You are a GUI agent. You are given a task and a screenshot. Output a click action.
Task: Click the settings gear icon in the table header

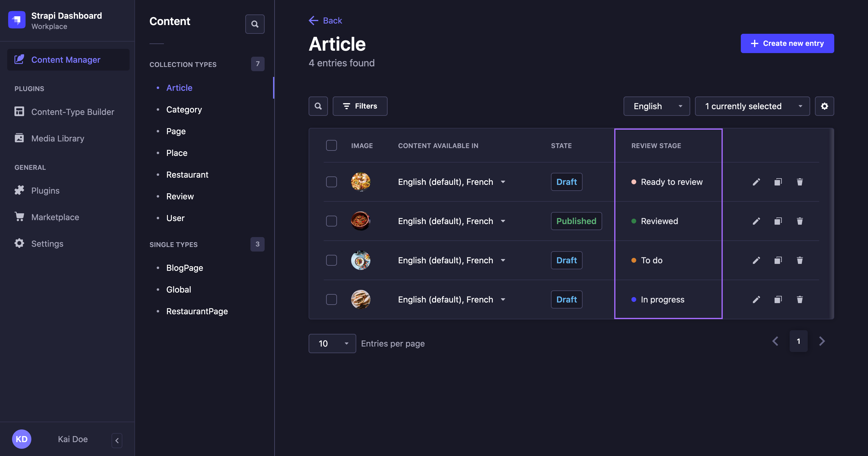click(x=824, y=106)
